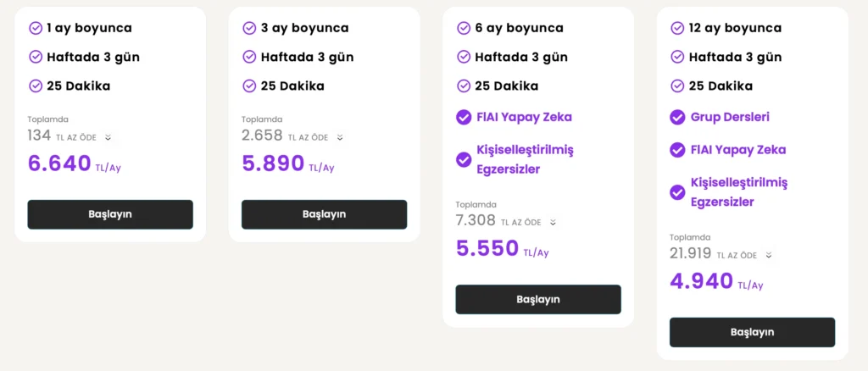Click filled checkmark next to 'Grup Dersleri'
Viewport: 868px width, 371px height.
click(677, 117)
